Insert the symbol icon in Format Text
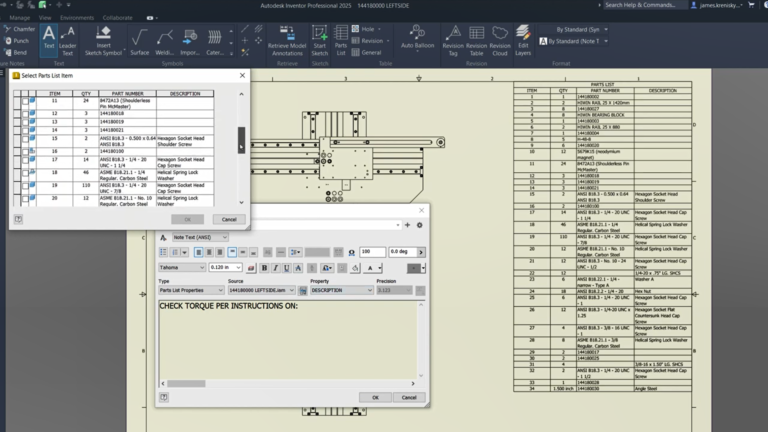Viewport: 768px width, 432px height. tap(351, 252)
